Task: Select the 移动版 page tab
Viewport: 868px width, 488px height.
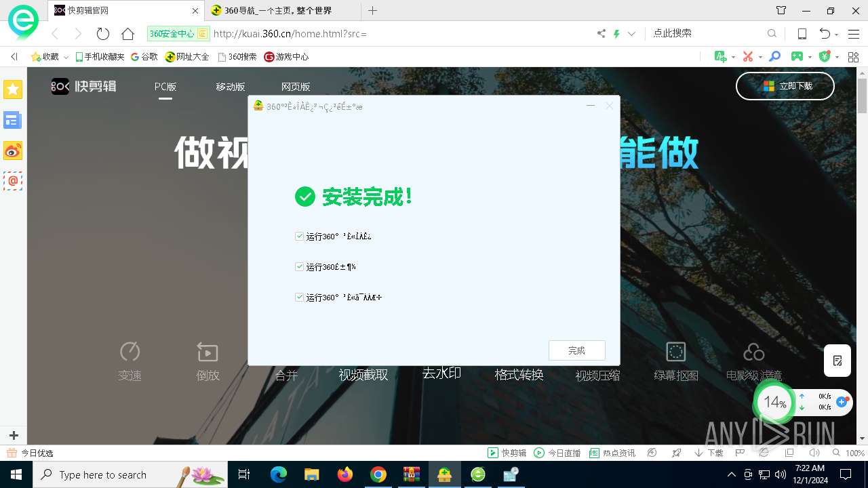Action: [231, 87]
